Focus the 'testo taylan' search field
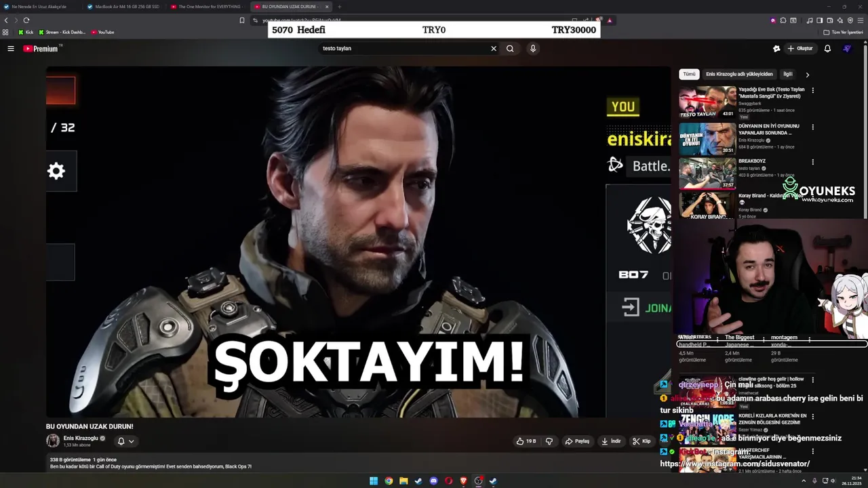This screenshot has width=868, height=488. coord(403,48)
